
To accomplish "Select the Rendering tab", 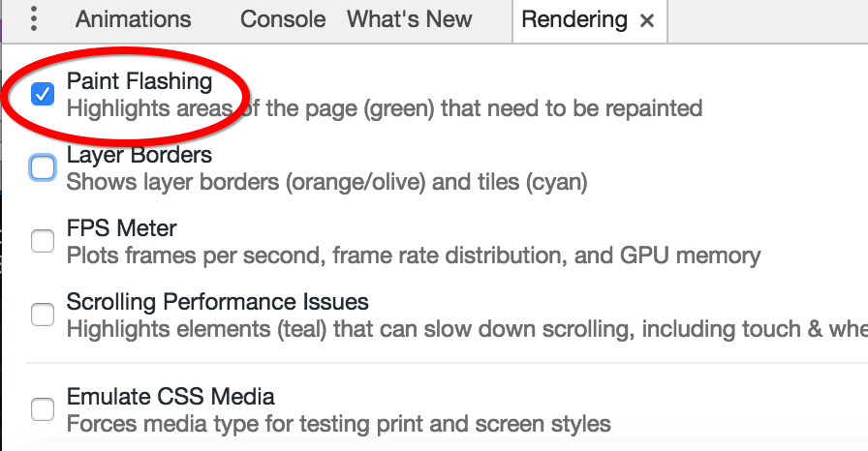I will 574,20.
